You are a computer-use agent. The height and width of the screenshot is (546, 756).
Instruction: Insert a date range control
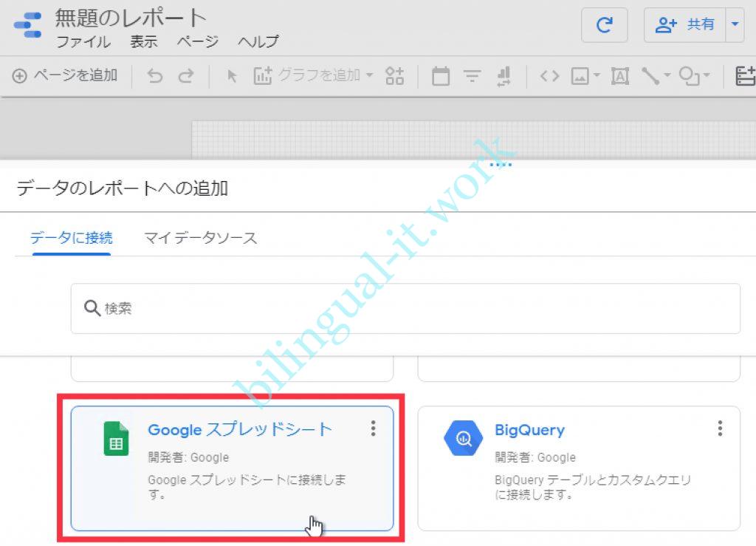(441, 75)
